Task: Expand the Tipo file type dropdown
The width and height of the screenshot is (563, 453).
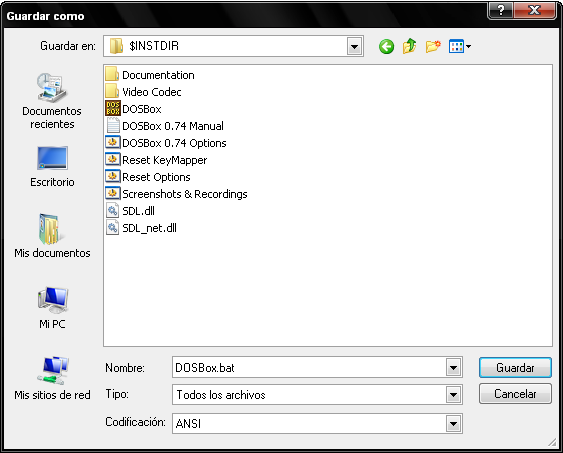Action: click(x=453, y=395)
